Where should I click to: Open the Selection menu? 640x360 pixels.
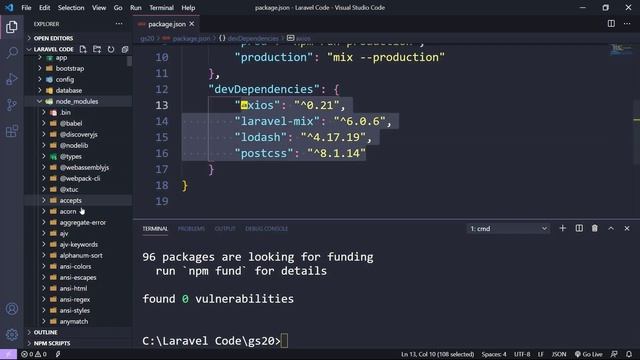tap(71, 7)
